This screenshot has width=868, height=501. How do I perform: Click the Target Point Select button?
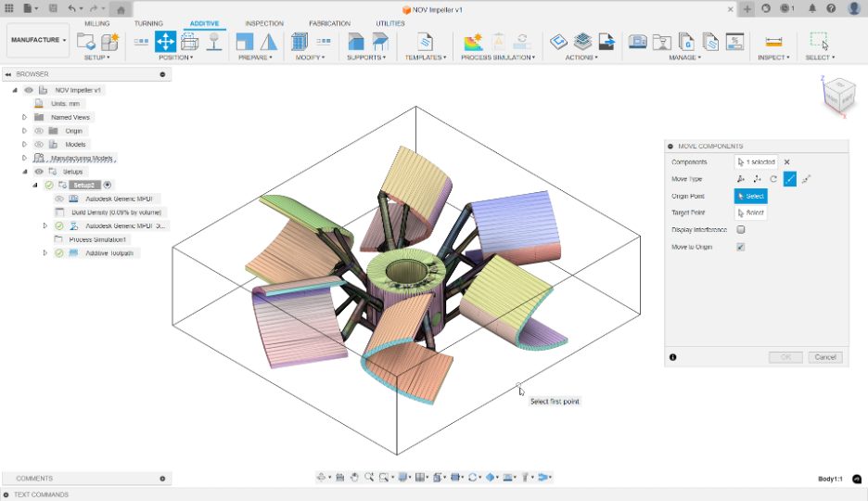point(750,212)
